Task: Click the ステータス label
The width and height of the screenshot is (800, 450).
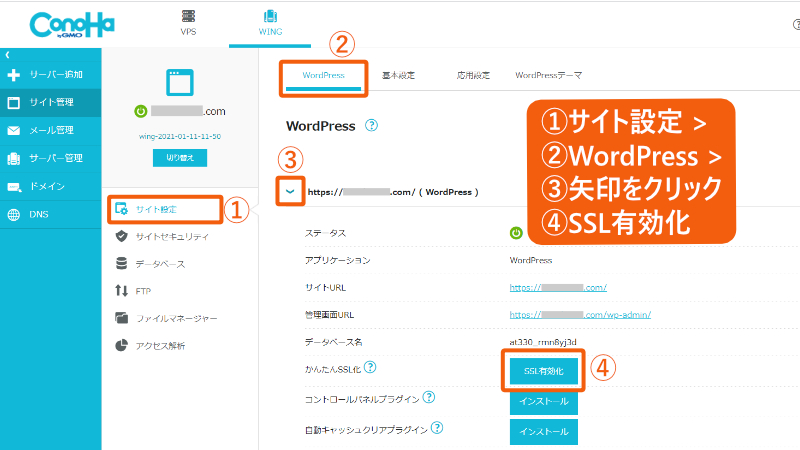Action: coord(325,233)
